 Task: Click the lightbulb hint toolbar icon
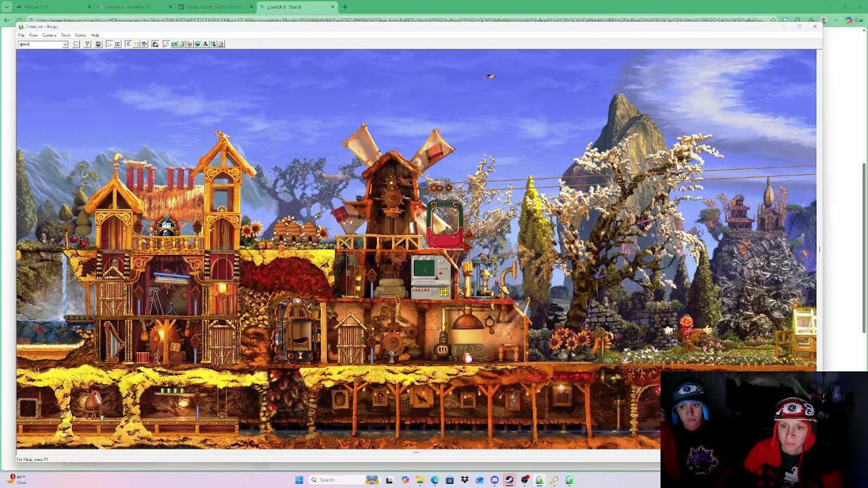point(87,44)
